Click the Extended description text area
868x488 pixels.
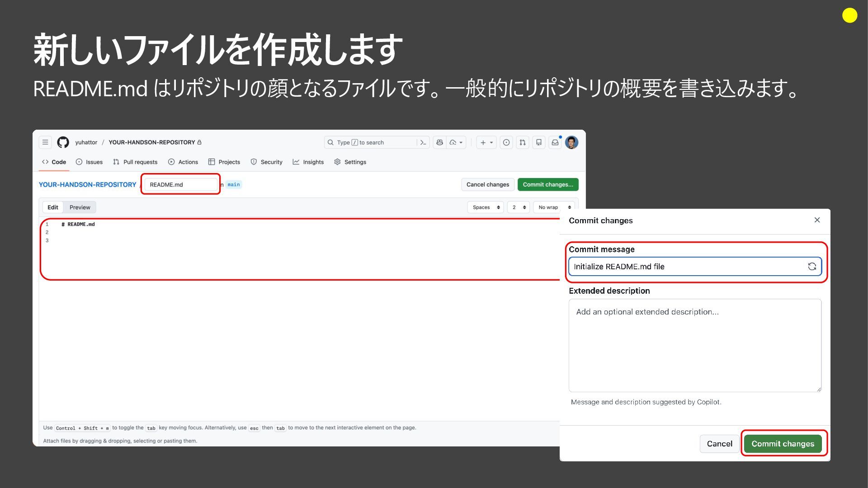coord(694,345)
